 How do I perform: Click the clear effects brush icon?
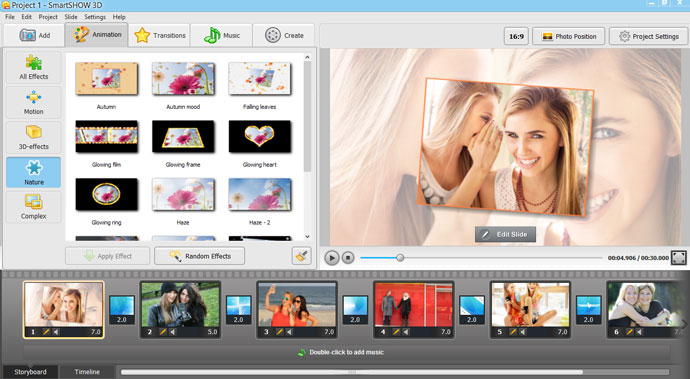pyautogui.click(x=301, y=256)
